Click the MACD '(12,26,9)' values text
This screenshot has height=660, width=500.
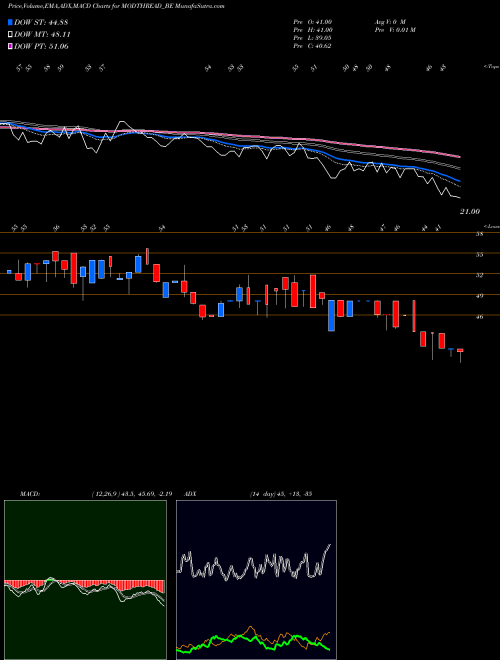132,493
